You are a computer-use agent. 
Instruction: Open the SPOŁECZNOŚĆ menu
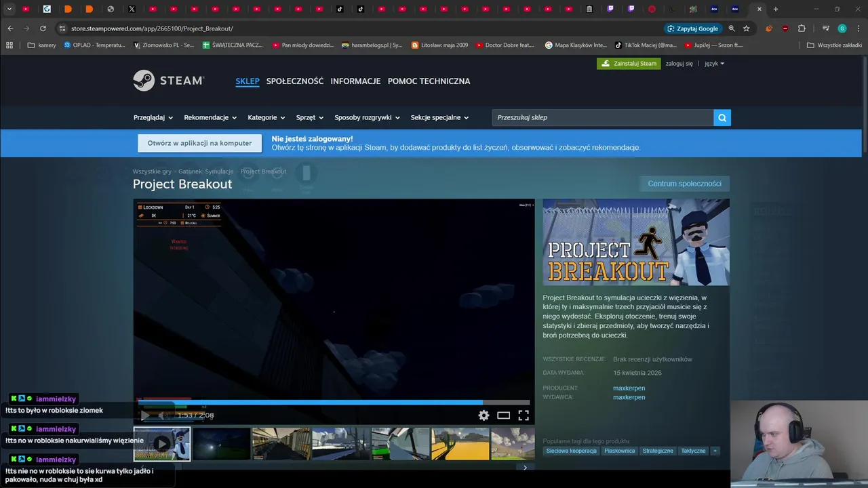tap(295, 81)
